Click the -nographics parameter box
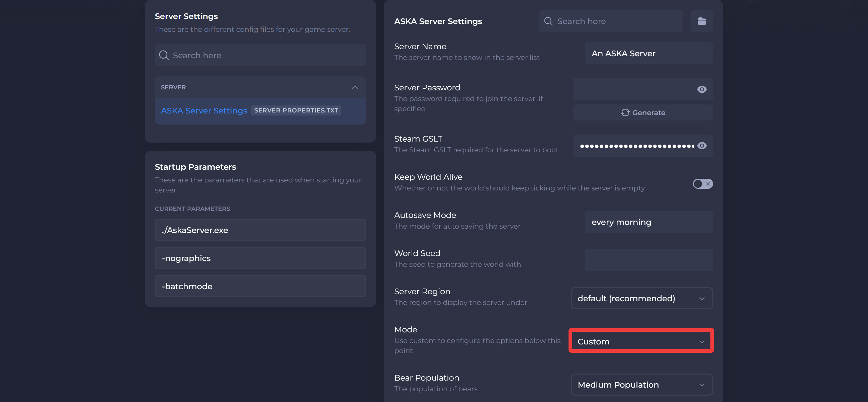 click(260, 258)
